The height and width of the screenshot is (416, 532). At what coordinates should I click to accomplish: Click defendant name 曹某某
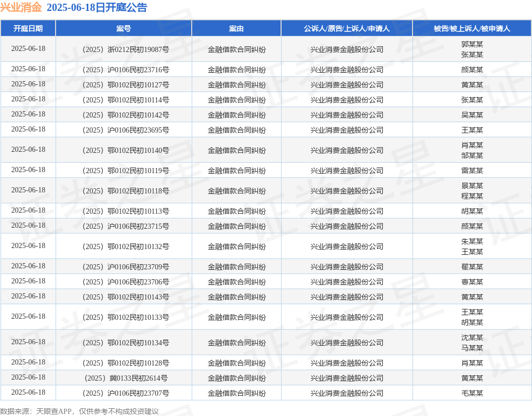tap(472, 282)
